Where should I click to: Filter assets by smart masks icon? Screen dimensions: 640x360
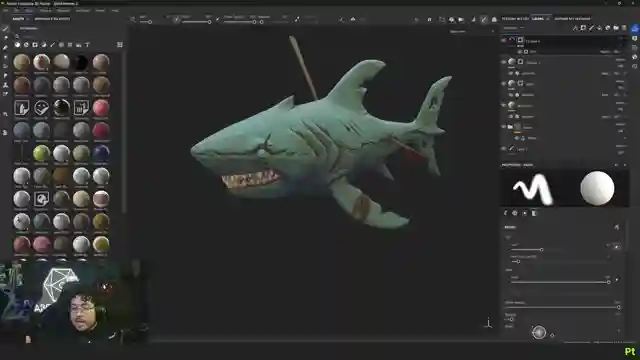tap(35, 44)
